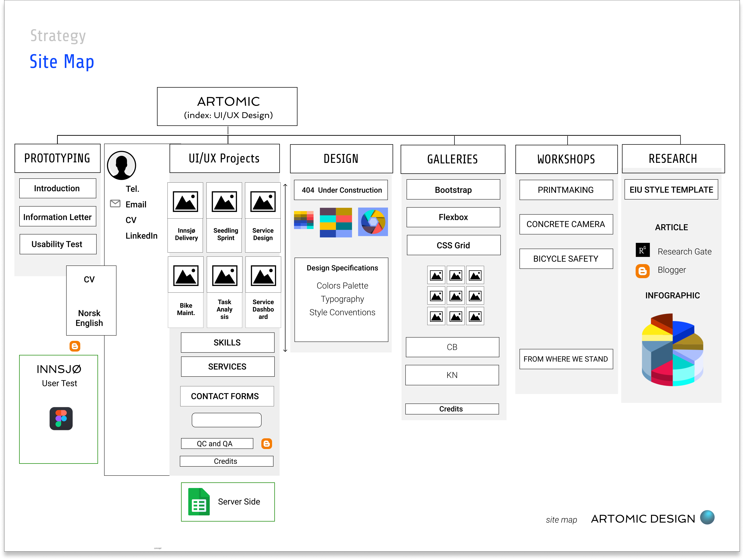Click the Tel. contact entry
The width and height of the screenshot is (744, 560).
coord(133,189)
